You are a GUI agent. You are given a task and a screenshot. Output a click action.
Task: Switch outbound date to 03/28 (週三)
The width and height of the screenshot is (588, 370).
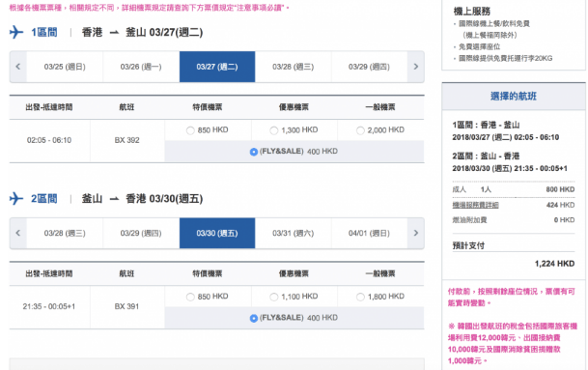pos(294,67)
